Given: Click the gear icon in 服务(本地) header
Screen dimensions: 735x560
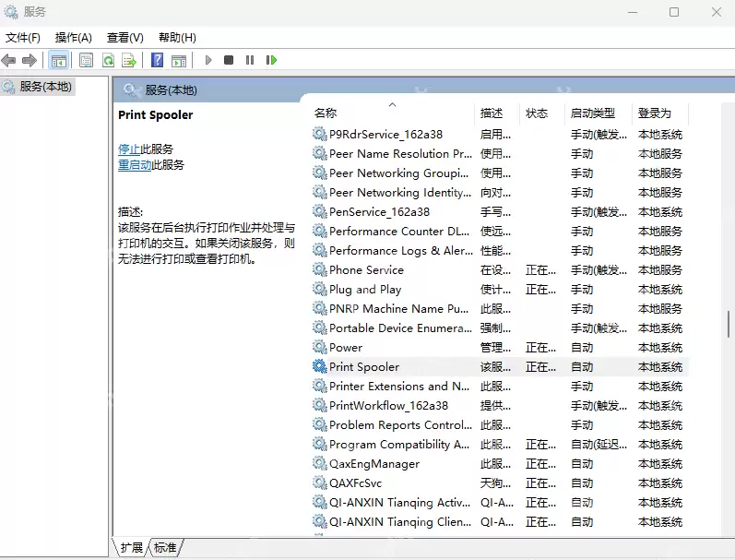Looking at the screenshot, I should pyautogui.click(x=131, y=90).
